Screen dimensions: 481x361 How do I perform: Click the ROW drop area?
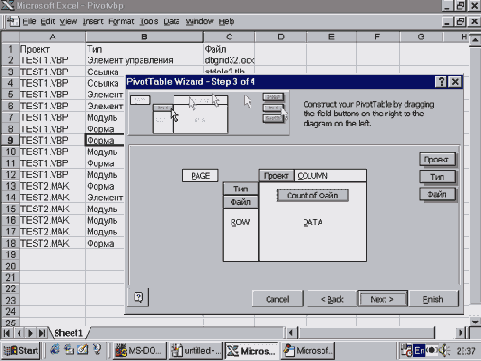241,235
